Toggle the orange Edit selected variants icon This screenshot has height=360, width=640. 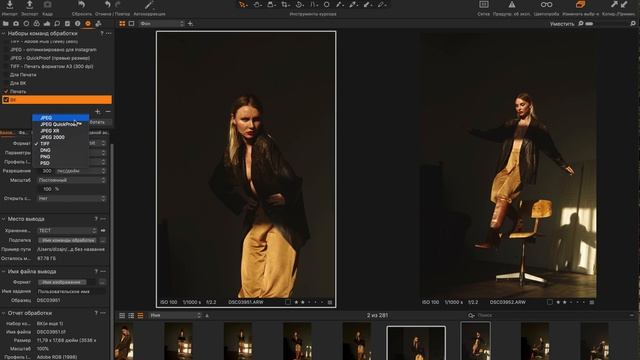[x=580, y=4]
